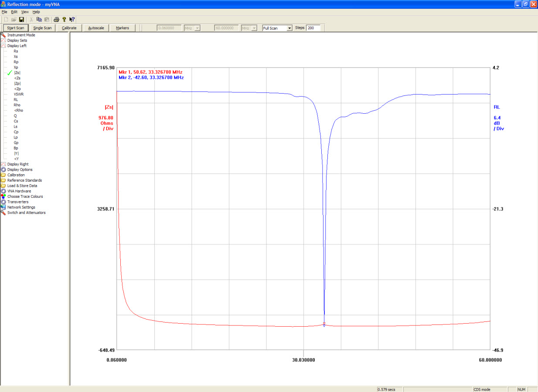This screenshot has width=538, height=392.
Task: Open the Help menu
Action: [36, 12]
